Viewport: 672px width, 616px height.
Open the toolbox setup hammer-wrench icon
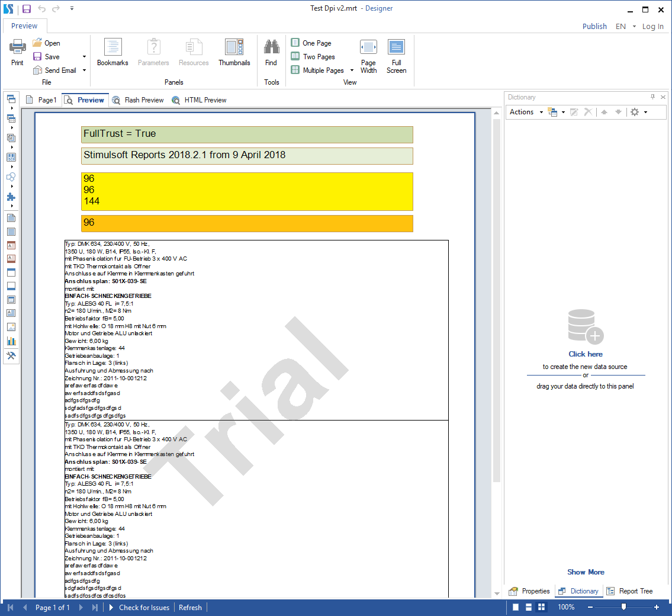(x=11, y=355)
